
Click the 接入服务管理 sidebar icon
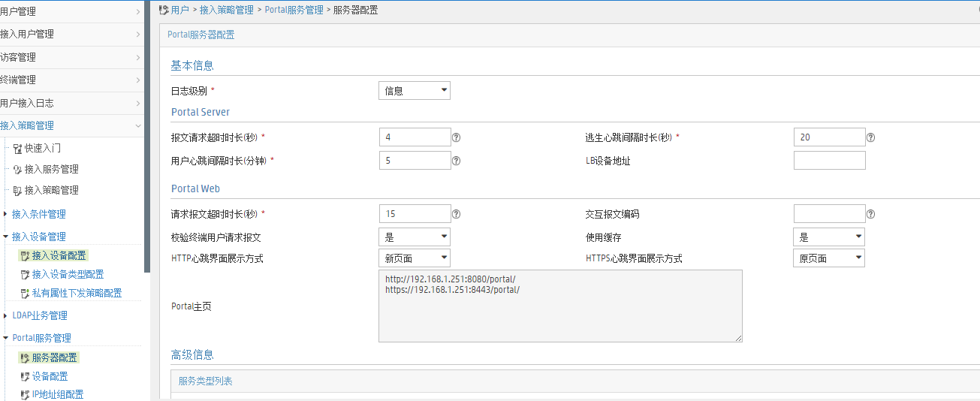(17, 170)
